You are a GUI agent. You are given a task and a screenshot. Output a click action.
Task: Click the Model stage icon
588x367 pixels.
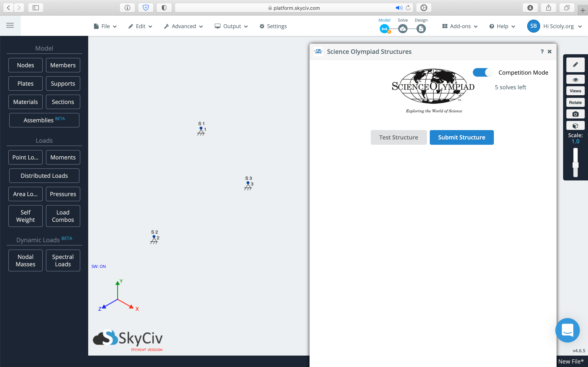tap(384, 29)
